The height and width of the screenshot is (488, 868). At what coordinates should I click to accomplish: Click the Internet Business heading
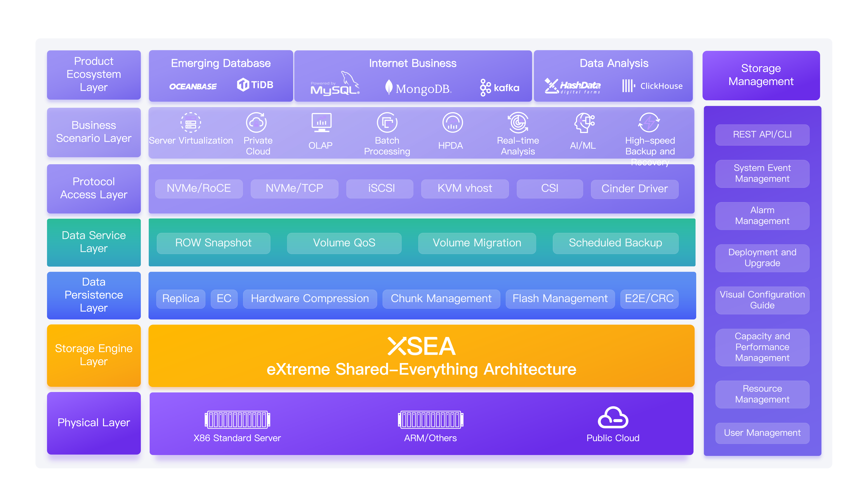pyautogui.click(x=413, y=63)
